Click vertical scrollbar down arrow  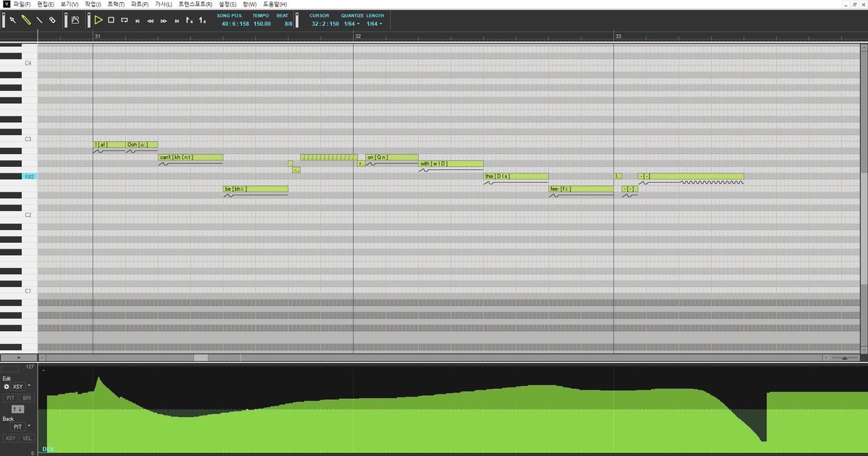864,349
